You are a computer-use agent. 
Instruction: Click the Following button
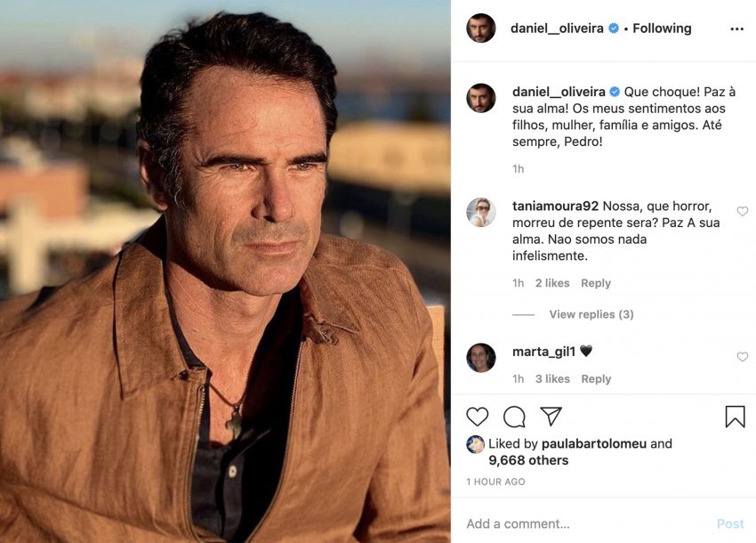[662, 28]
